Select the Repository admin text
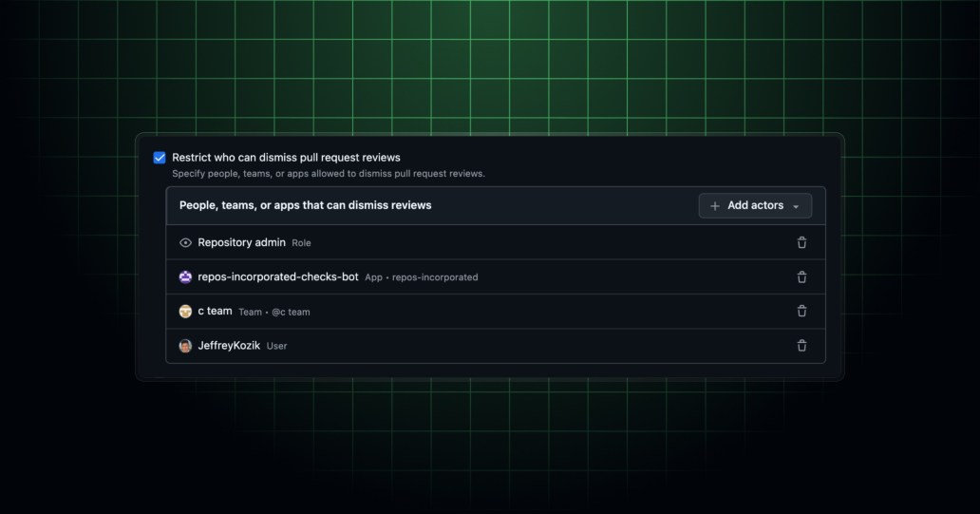The width and height of the screenshot is (980, 514). pos(242,242)
